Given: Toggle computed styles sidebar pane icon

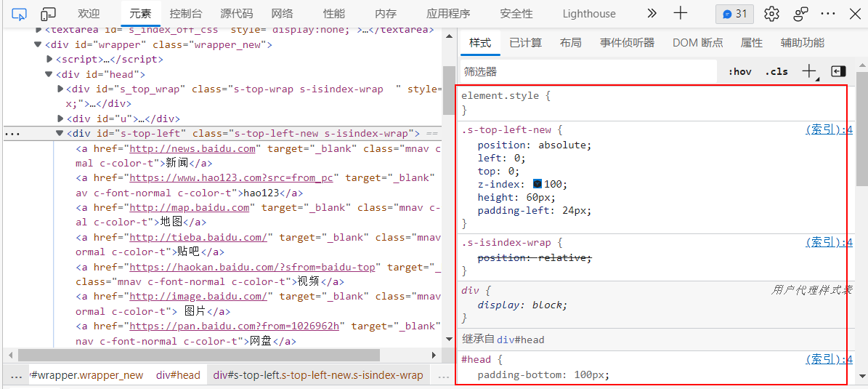Looking at the screenshot, I should [839, 71].
